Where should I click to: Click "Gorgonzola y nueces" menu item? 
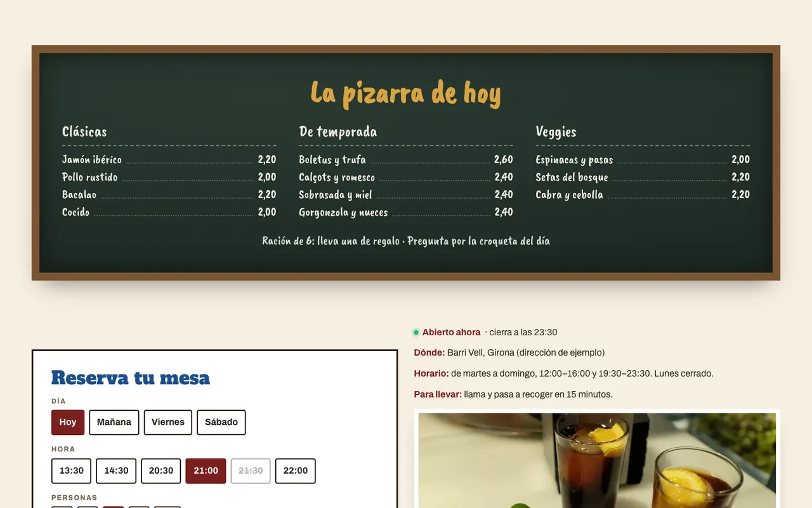343,213
